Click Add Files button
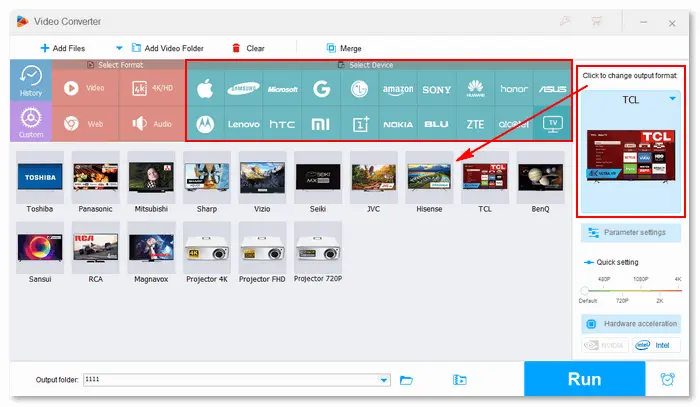This screenshot has width=700, height=407. [x=63, y=48]
